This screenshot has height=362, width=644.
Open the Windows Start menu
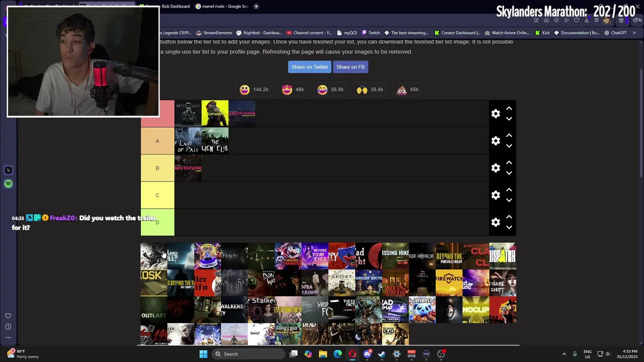click(203, 354)
